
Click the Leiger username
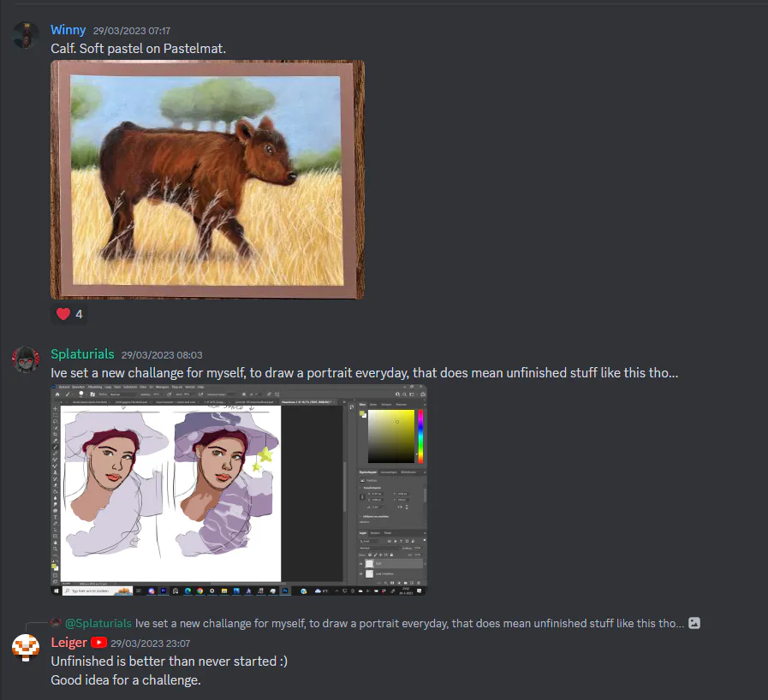pyautogui.click(x=69, y=643)
